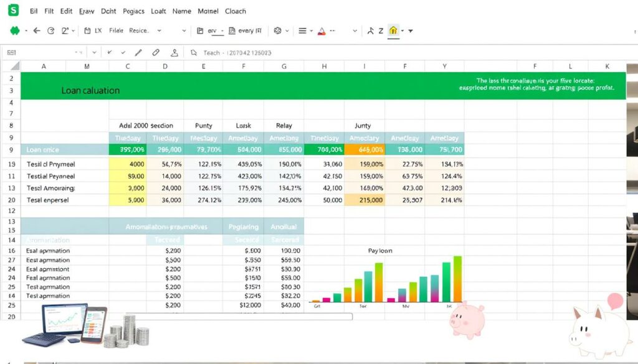Viewport: 638px width, 364px height.
Task: Click the 'Tesal enpersel' row label
Action: [47, 200]
